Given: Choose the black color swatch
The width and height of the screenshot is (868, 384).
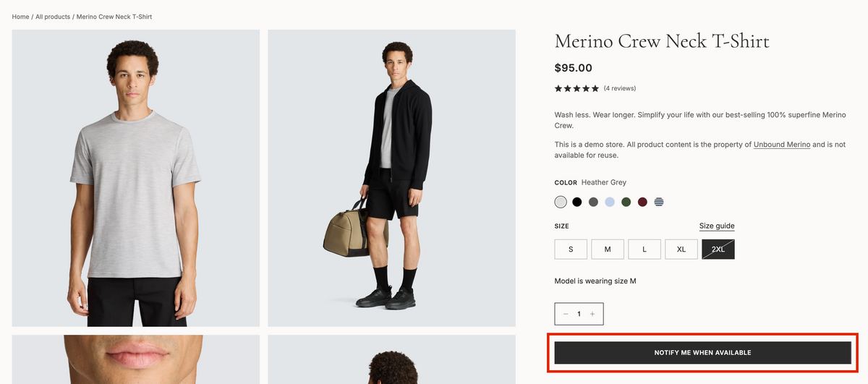Looking at the screenshot, I should click(576, 202).
